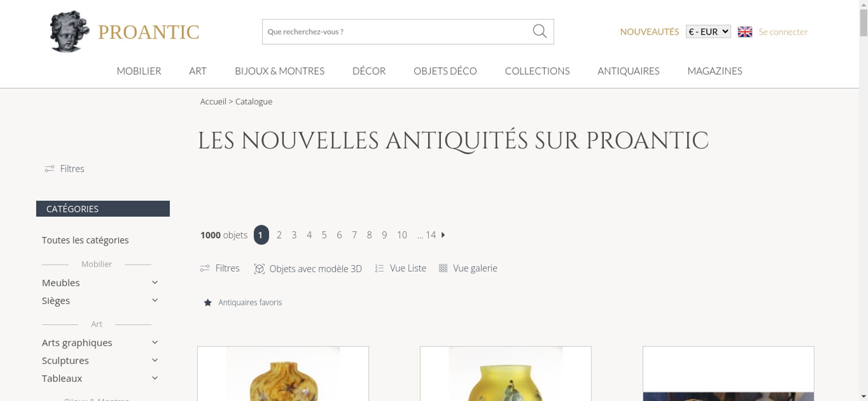Click the Antiquaires favoris star icon

click(208, 302)
